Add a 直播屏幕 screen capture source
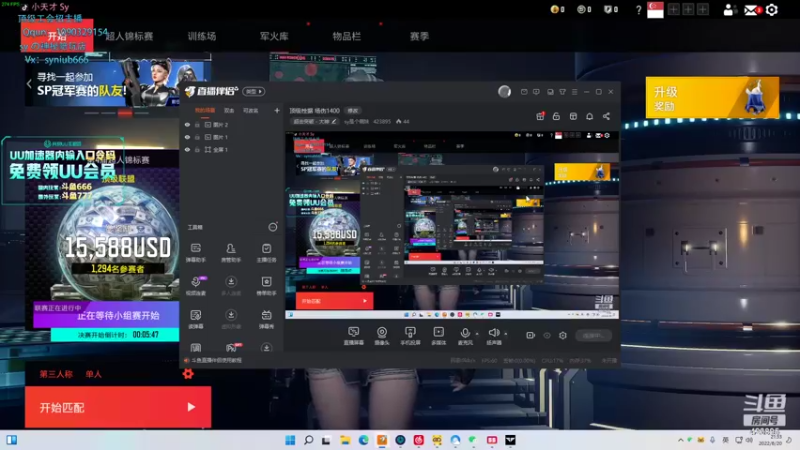Viewport: 800px width, 450px height. 353,336
